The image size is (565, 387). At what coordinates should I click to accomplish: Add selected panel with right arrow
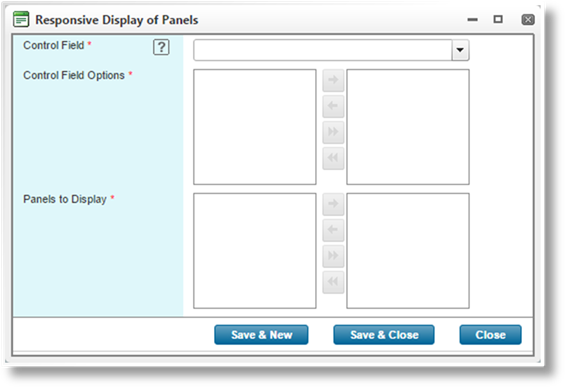click(333, 204)
